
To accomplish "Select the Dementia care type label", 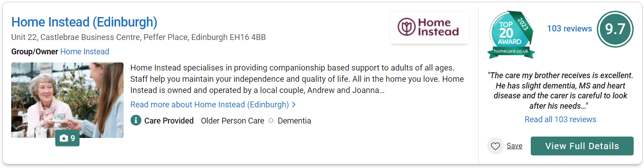I will [294, 121].
